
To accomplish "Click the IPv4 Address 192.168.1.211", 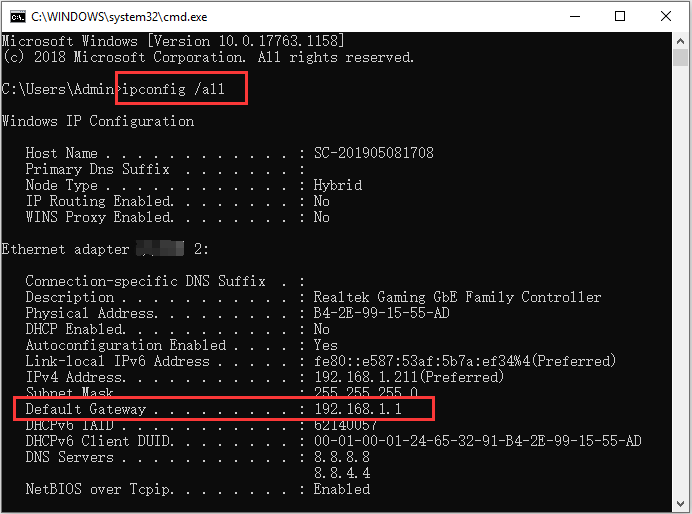I will click(x=365, y=377).
